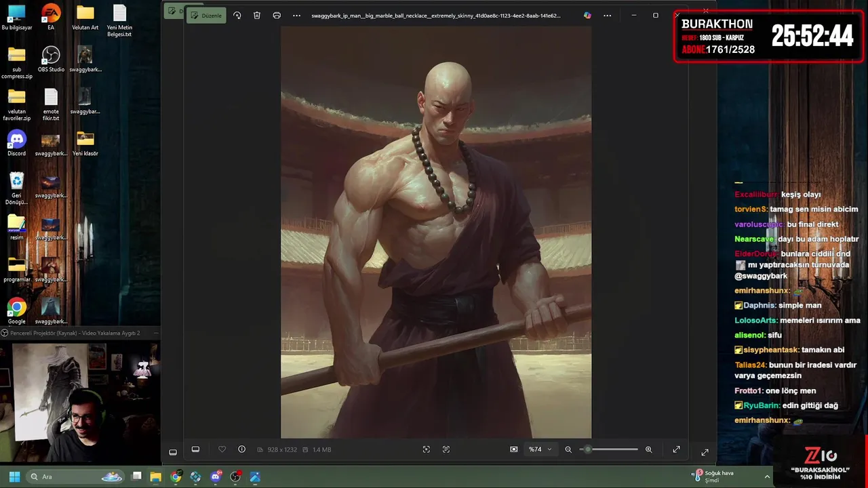Select velutan favoriler.zip on desktop
Image resolution: width=868 pixels, height=488 pixels.
click(x=17, y=105)
